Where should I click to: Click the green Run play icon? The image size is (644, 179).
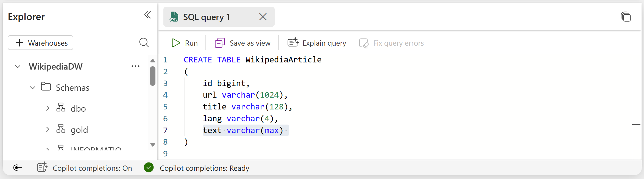tap(175, 43)
